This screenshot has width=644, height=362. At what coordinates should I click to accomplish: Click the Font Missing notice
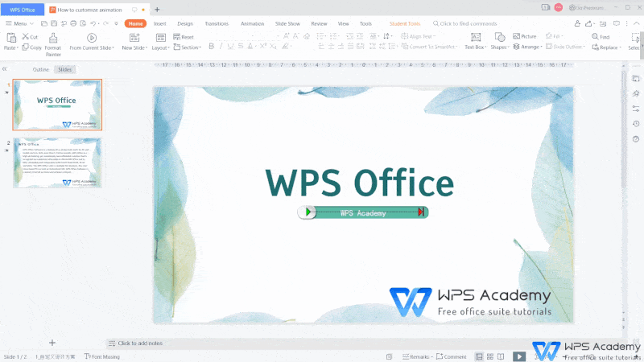[x=102, y=356]
